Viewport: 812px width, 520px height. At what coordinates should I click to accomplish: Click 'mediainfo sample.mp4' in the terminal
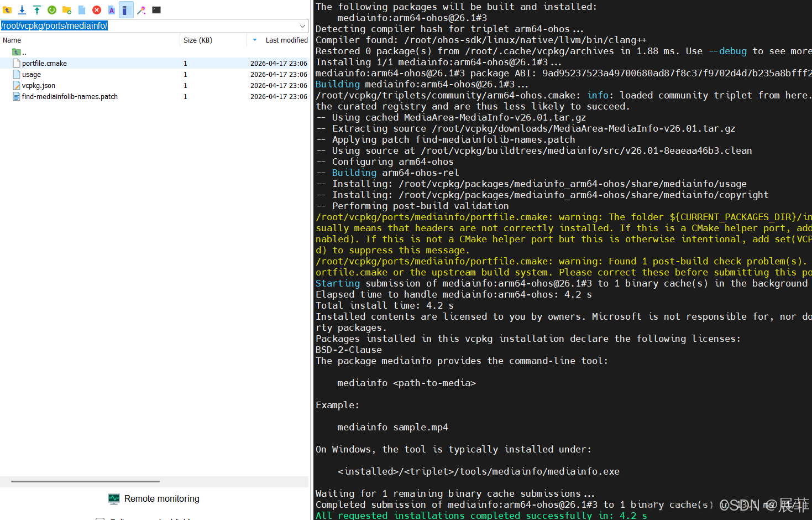(393, 427)
